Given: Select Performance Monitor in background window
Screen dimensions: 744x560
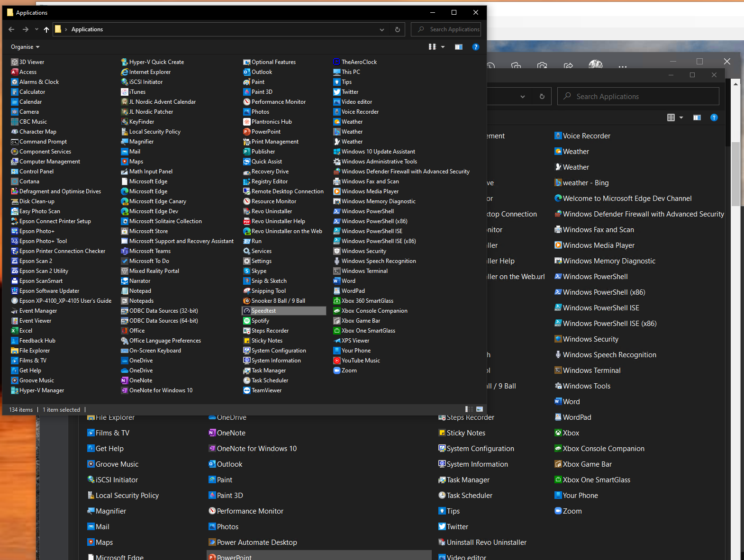Looking at the screenshot, I should (x=246, y=511).
